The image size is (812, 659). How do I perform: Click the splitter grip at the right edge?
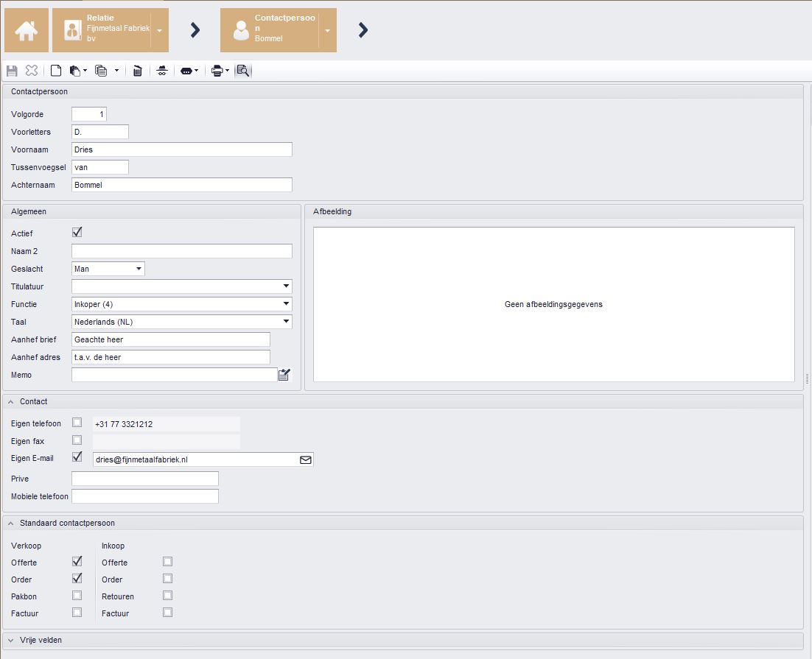808,379
